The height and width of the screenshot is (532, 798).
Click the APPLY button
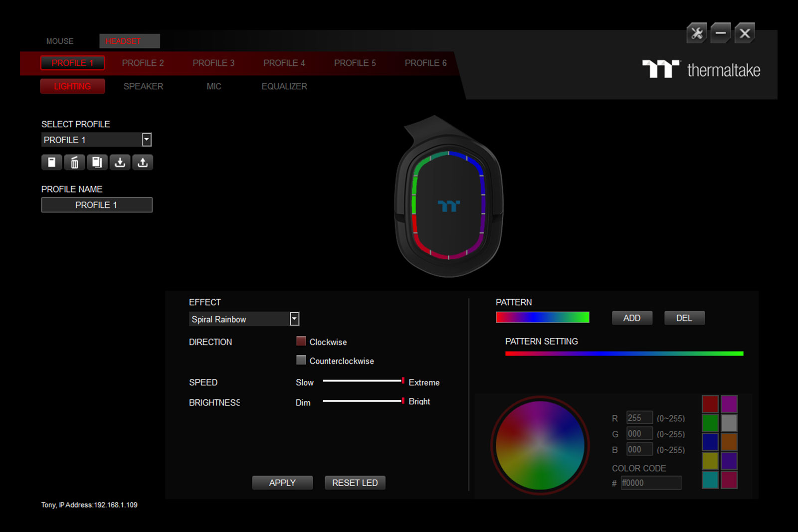[x=282, y=483]
